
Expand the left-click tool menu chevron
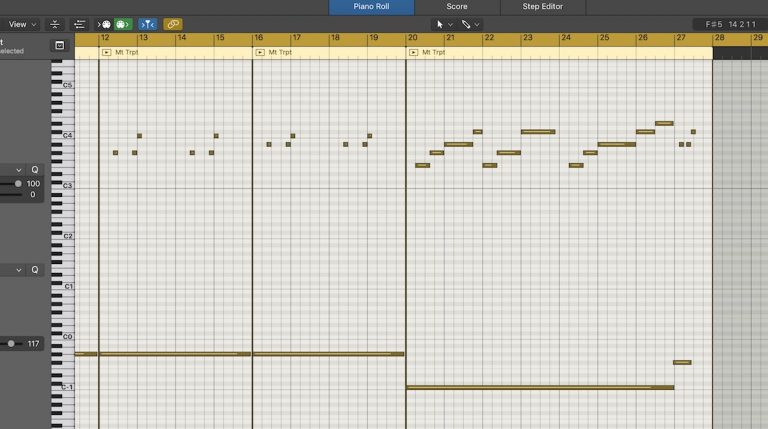[x=451, y=24]
